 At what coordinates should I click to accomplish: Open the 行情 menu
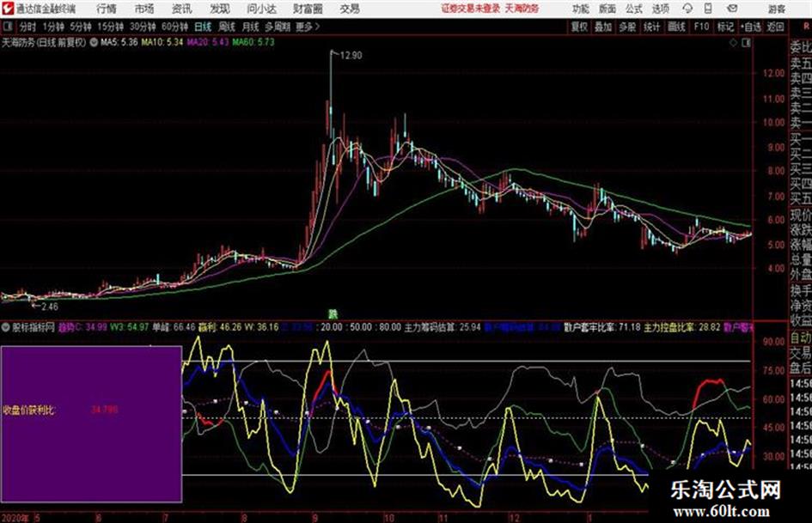pyautogui.click(x=107, y=9)
